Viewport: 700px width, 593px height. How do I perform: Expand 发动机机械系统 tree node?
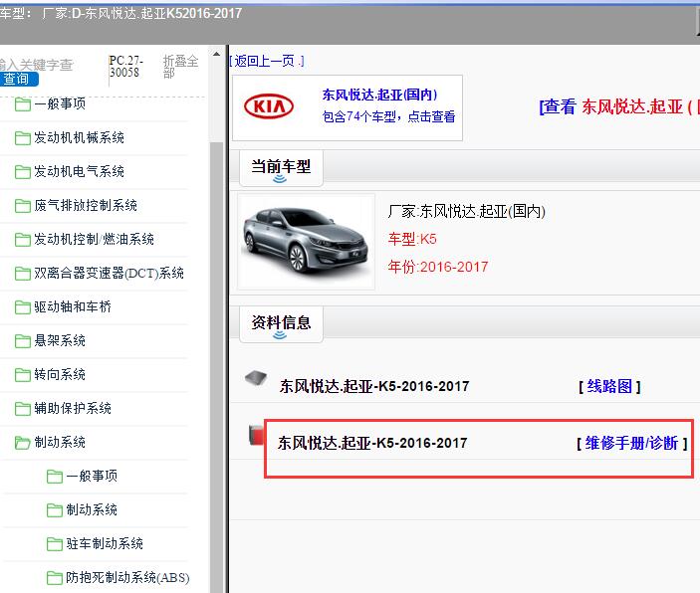(x=79, y=138)
